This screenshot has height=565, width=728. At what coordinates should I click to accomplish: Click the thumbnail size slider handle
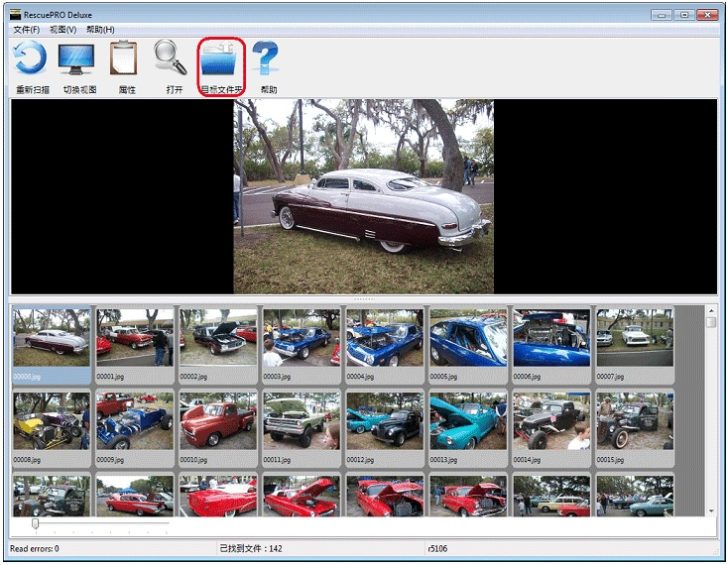click(x=35, y=523)
